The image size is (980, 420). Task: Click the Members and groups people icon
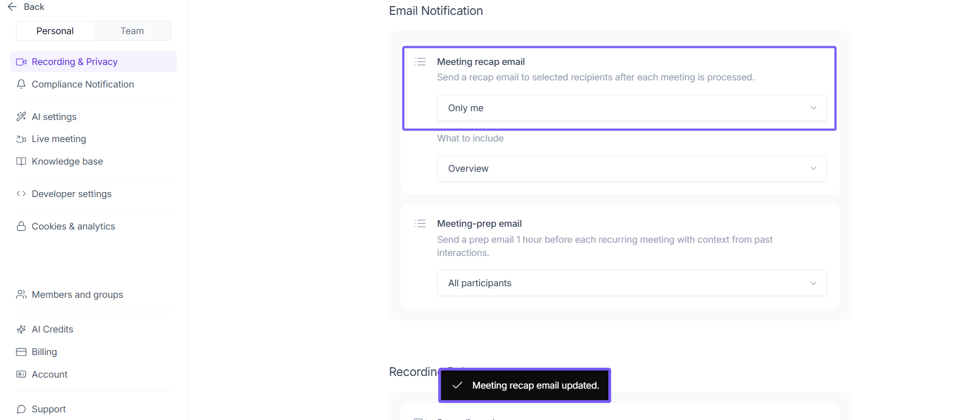click(x=21, y=294)
